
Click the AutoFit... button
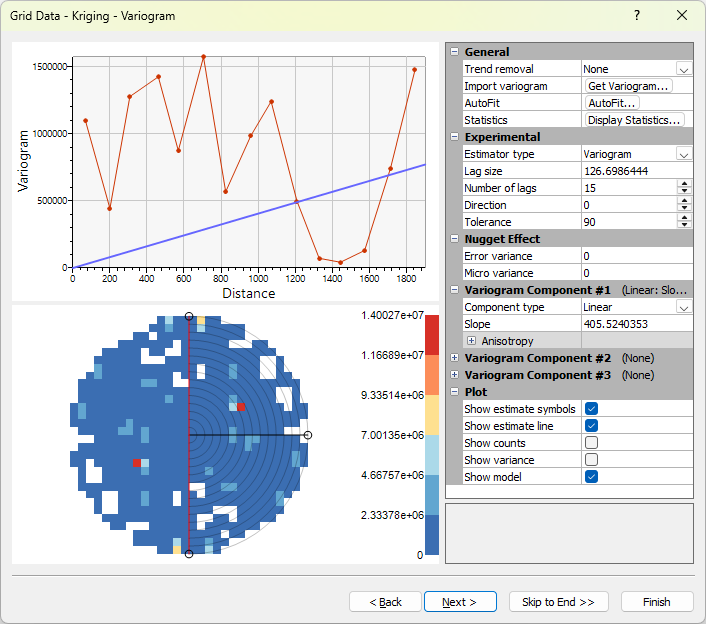611,103
